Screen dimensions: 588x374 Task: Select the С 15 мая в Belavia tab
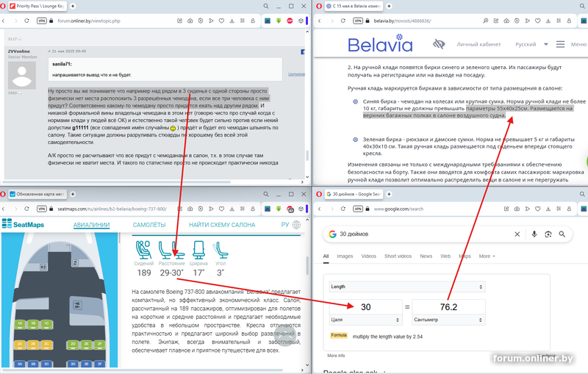point(353,6)
